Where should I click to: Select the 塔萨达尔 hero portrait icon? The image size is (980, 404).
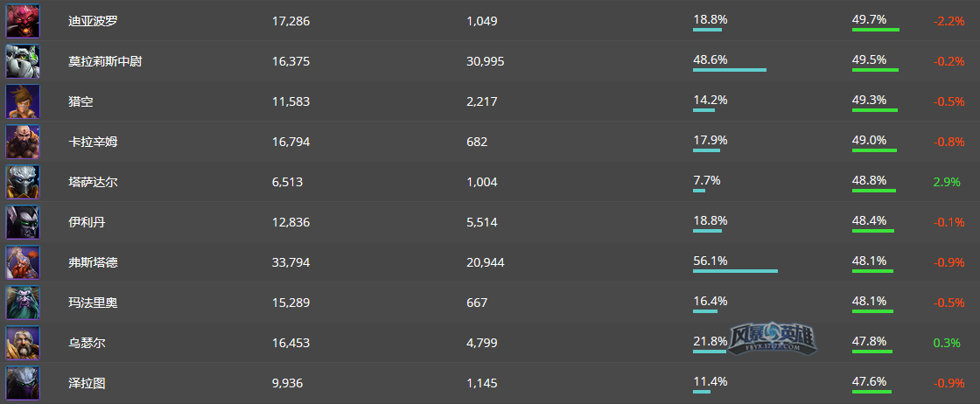[23, 182]
